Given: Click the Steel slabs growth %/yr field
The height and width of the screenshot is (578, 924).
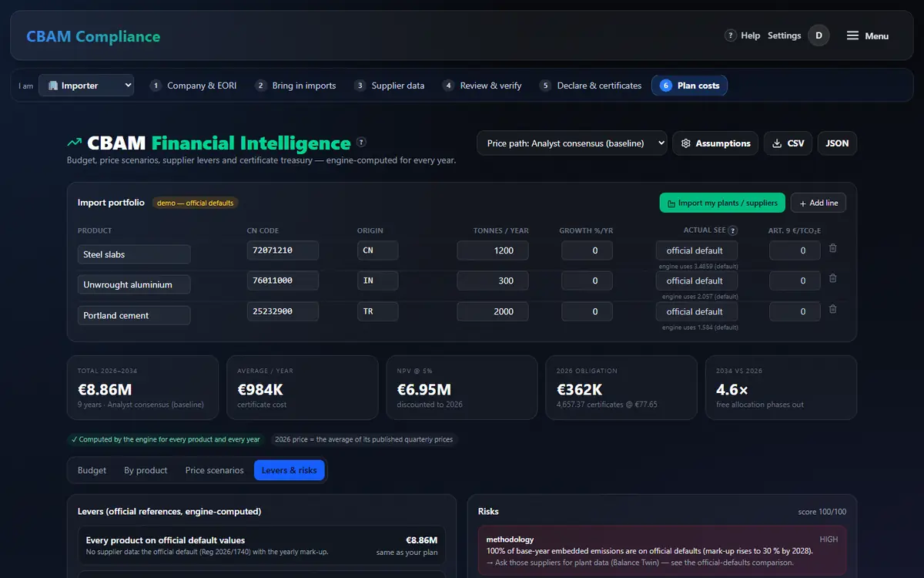Looking at the screenshot, I should 587,250.
